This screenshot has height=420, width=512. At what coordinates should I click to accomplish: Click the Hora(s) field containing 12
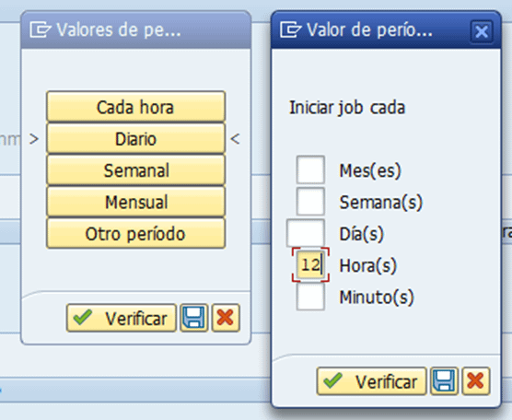[x=310, y=265]
